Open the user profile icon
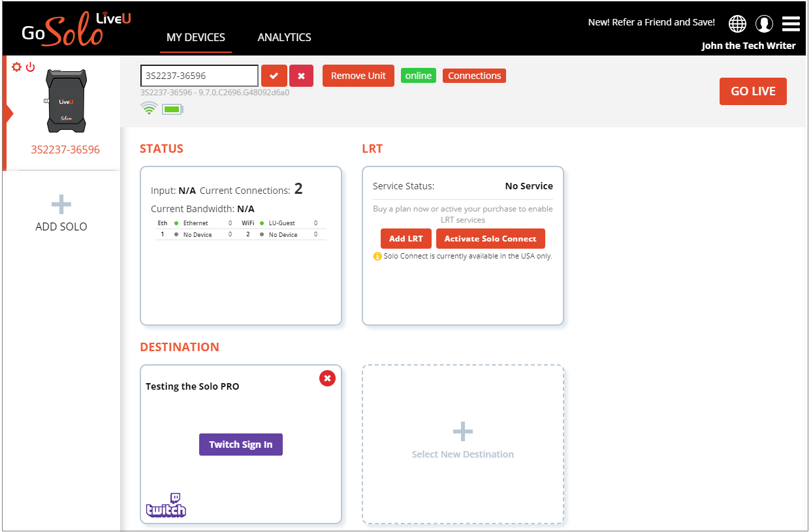Screen dimensions: 811x532 764,23
